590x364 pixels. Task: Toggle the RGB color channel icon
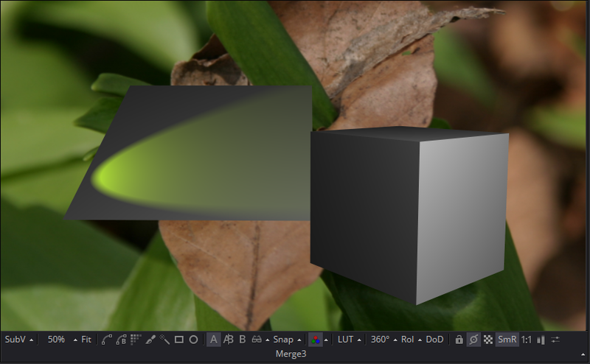316,340
